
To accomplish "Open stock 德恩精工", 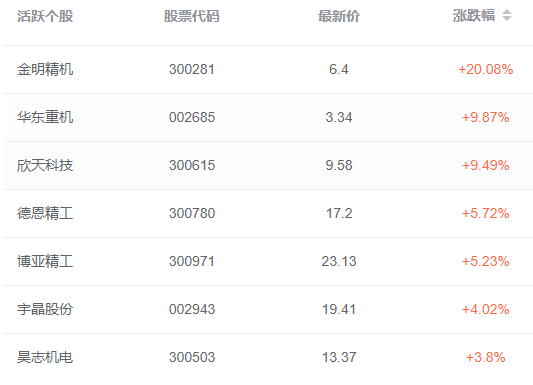I will (x=45, y=213).
